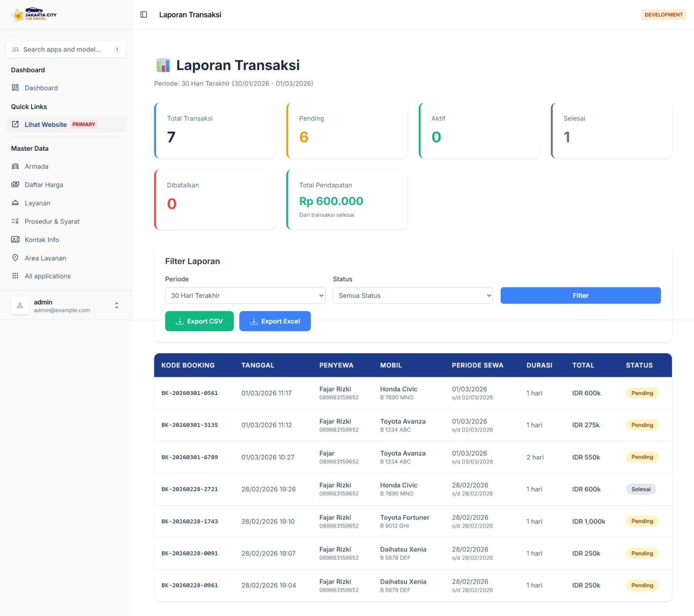Click the Layanan cloud icon
Viewport: 694px width, 616px height.
tap(15, 203)
